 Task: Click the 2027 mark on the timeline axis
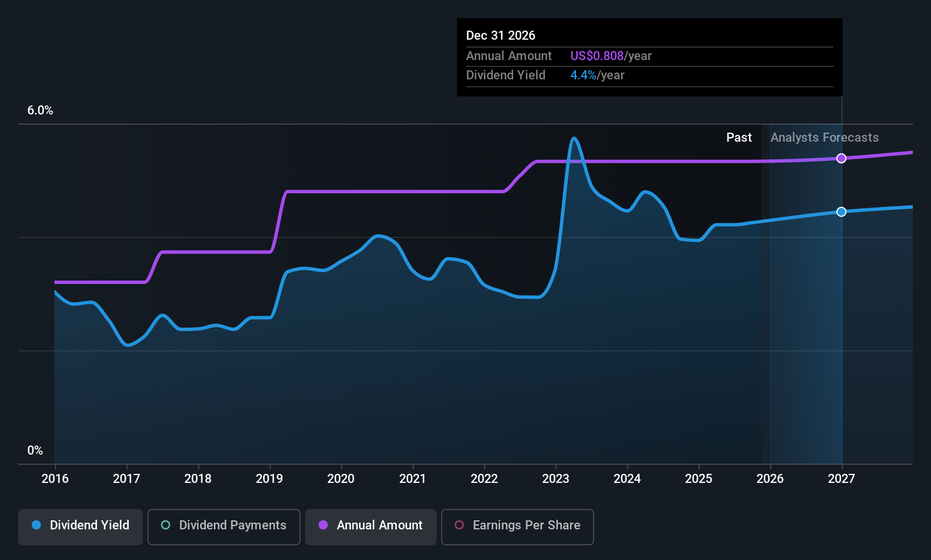pyautogui.click(x=841, y=478)
